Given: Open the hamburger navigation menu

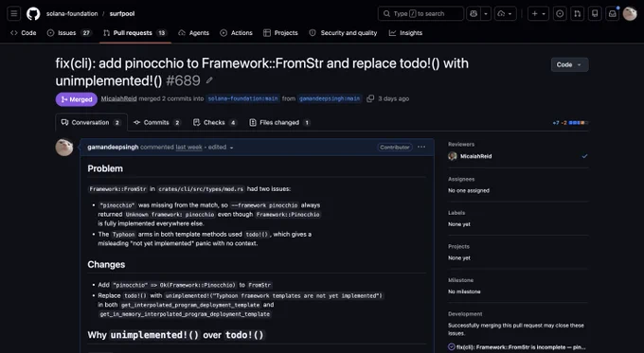Looking at the screenshot, I should [14, 13].
